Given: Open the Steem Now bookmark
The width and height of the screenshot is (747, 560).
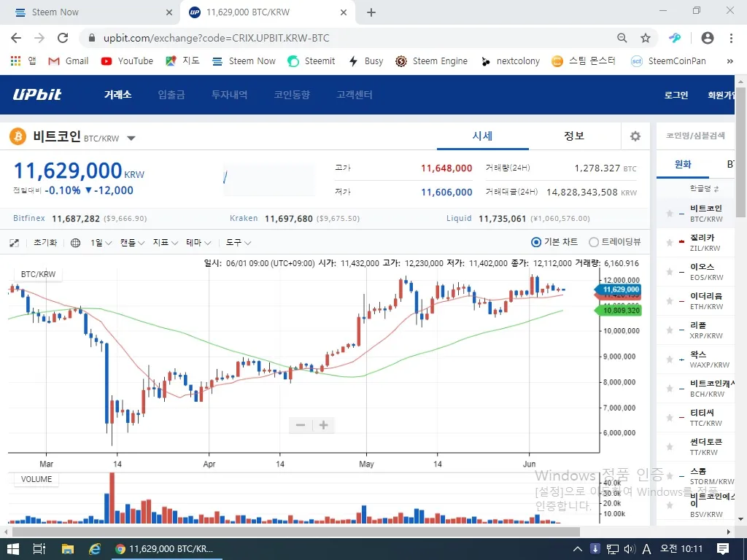Looking at the screenshot, I should point(244,61).
